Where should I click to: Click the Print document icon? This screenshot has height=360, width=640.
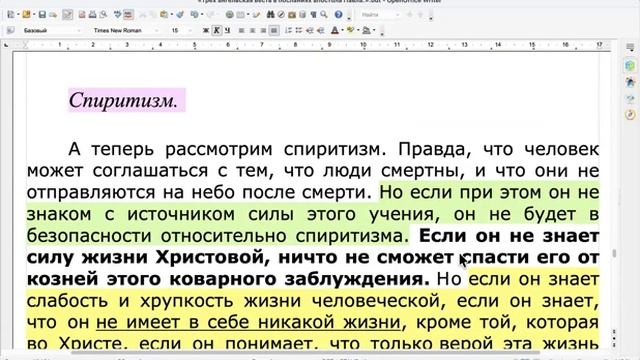point(93,15)
